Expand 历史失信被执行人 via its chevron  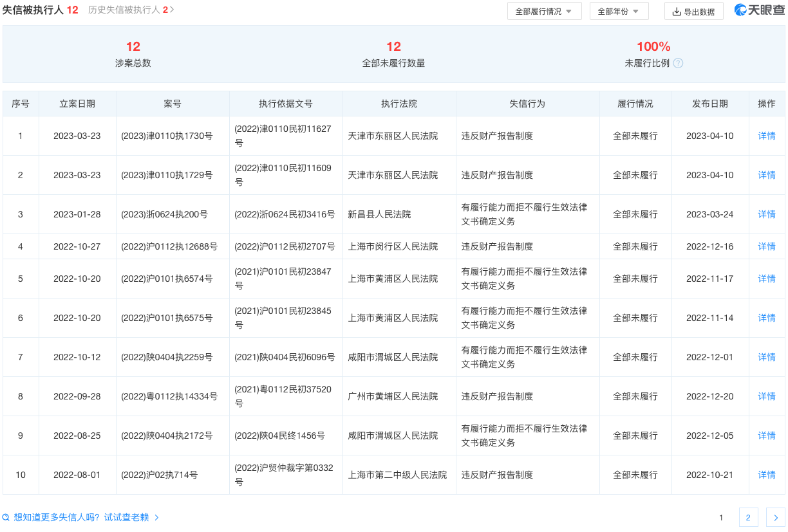[x=172, y=10]
